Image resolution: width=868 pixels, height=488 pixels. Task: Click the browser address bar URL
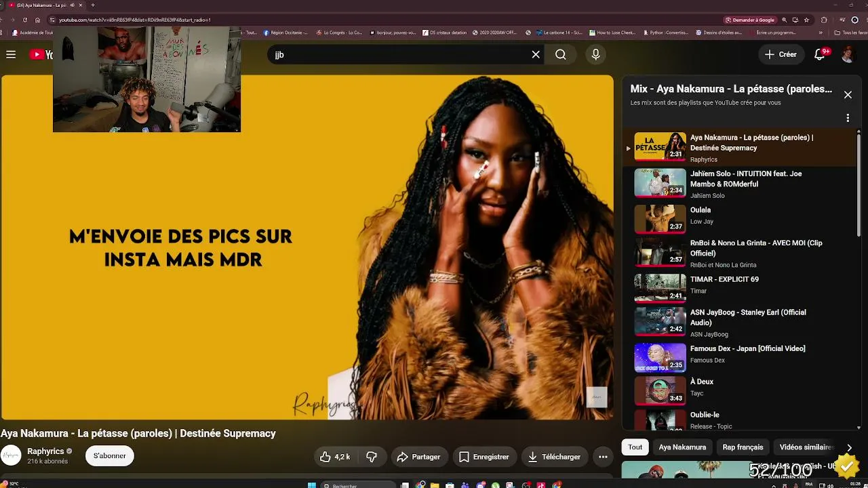coord(135,20)
